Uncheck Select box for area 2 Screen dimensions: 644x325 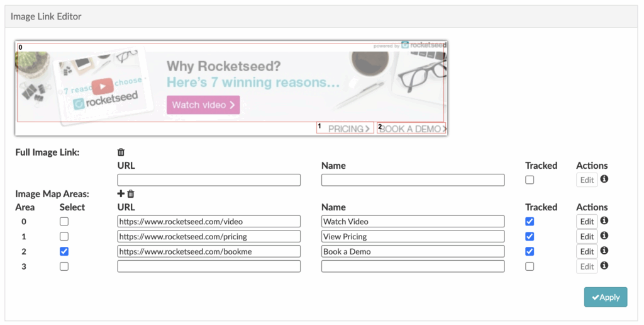(64, 251)
